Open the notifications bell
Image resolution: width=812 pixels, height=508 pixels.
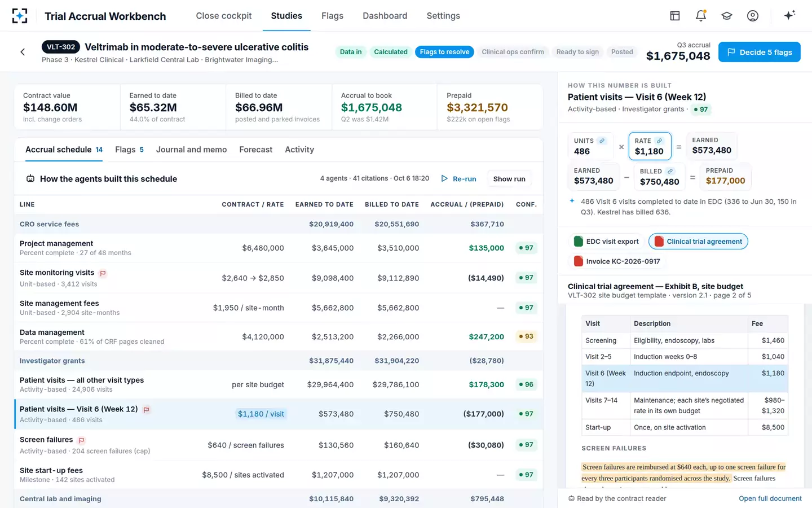pyautogui.click(x=701, y=16)
